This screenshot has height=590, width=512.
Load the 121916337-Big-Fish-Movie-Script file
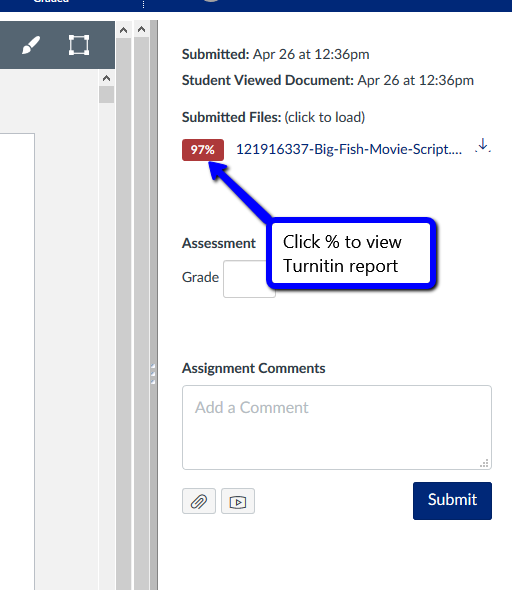[349, 149]
